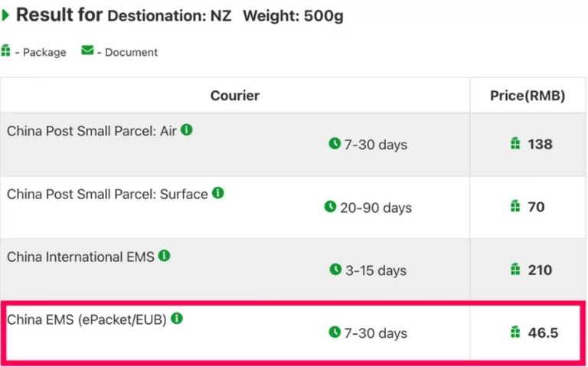Click the 46.5 price value

click(543, 333)
